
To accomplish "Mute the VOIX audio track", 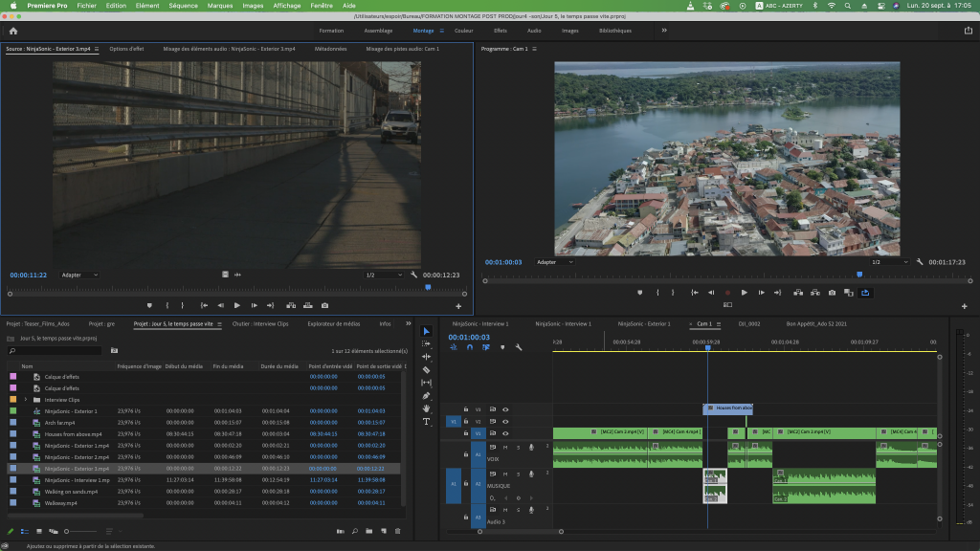I will tap(505, 448).
